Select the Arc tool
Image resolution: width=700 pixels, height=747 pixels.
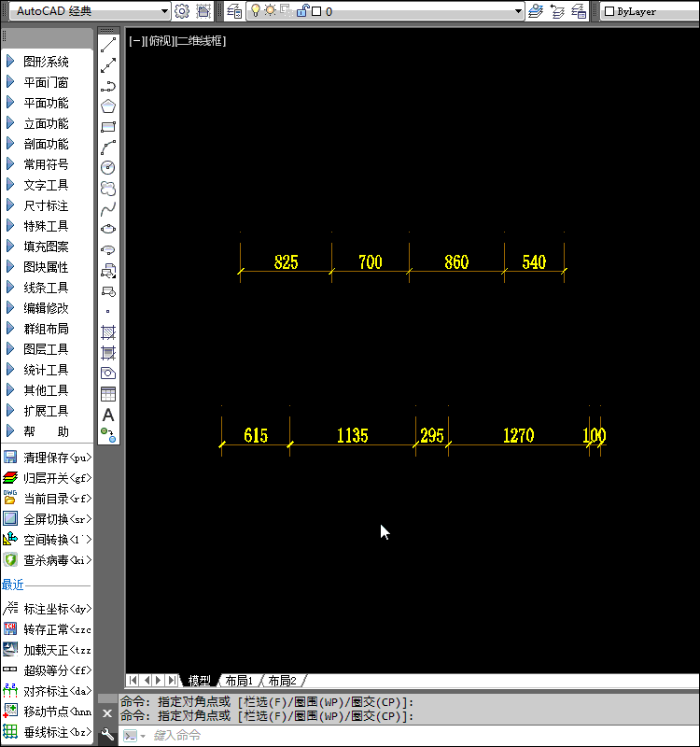pos(108,148)
